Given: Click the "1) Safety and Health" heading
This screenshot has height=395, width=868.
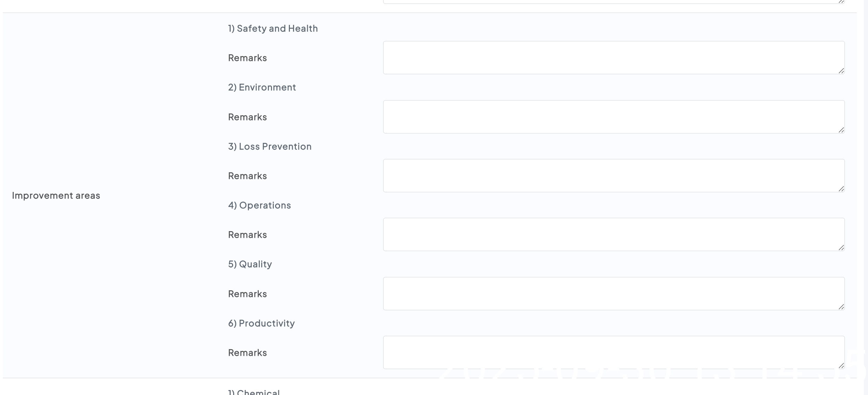Looking at the screenshot, I should point(273,28).
